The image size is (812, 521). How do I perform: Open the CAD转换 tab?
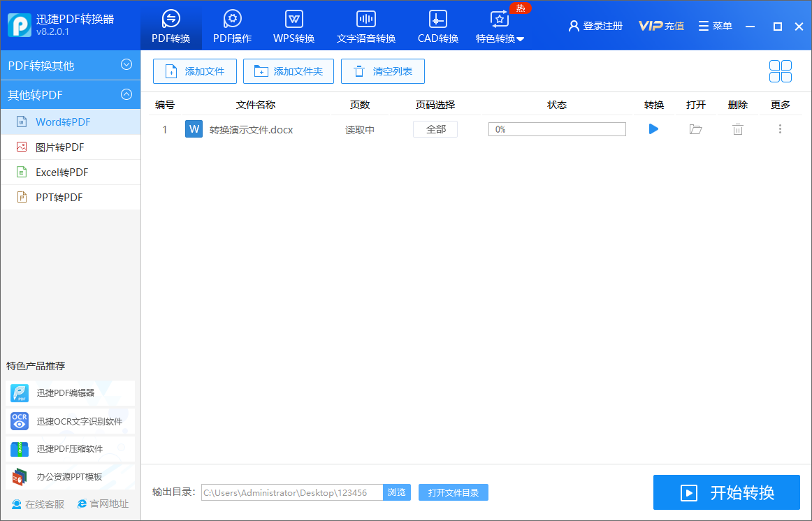point(438,26)
